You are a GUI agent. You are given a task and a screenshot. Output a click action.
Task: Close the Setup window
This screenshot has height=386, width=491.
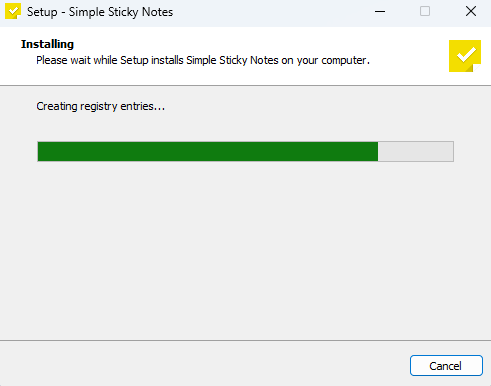(x=471, y=12)
